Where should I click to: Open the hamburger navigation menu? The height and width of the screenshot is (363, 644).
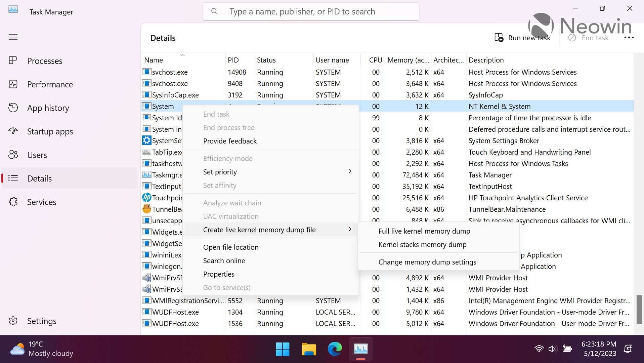click(13, 37)
